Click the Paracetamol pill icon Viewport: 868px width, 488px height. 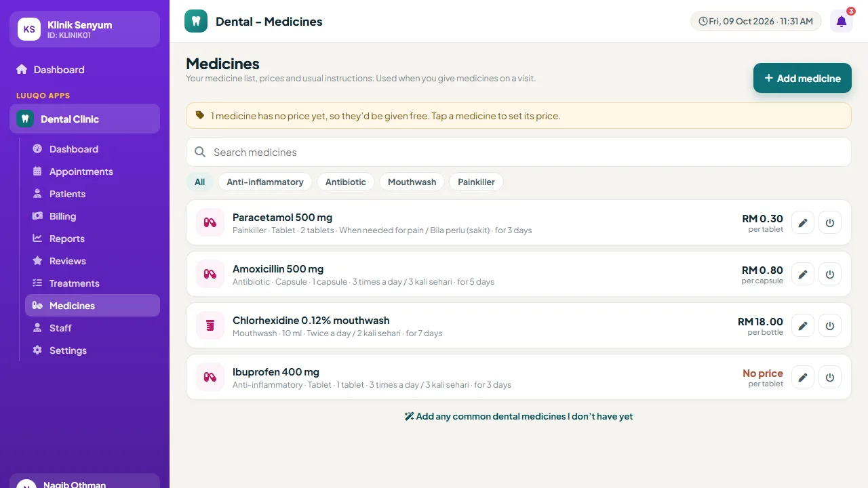click(210, 222)
